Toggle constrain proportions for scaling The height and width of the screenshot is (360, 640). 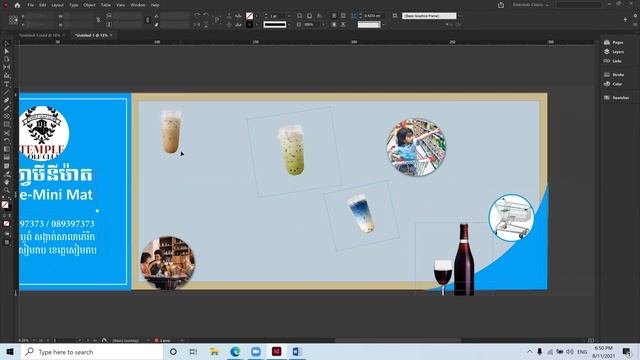coord(148,20)
